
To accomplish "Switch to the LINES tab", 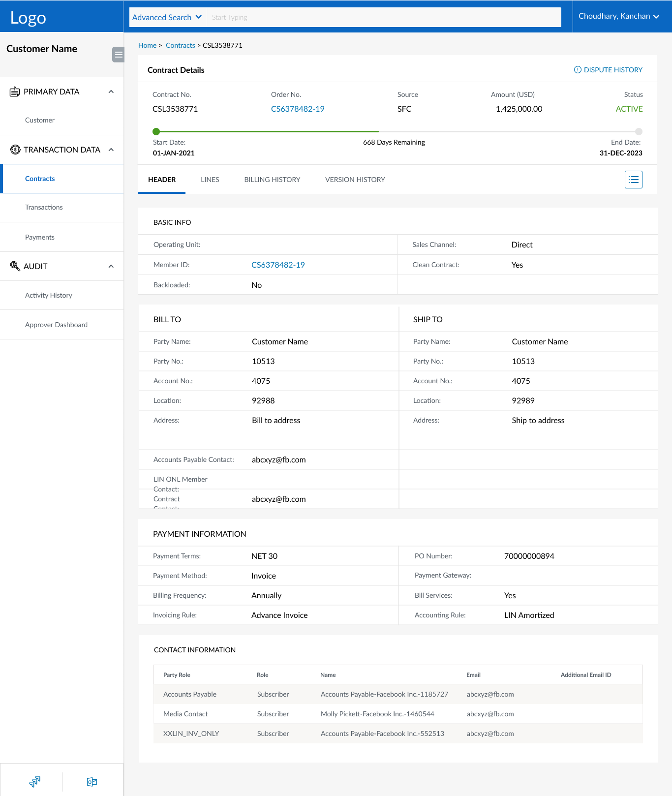I will pos(210,180).
